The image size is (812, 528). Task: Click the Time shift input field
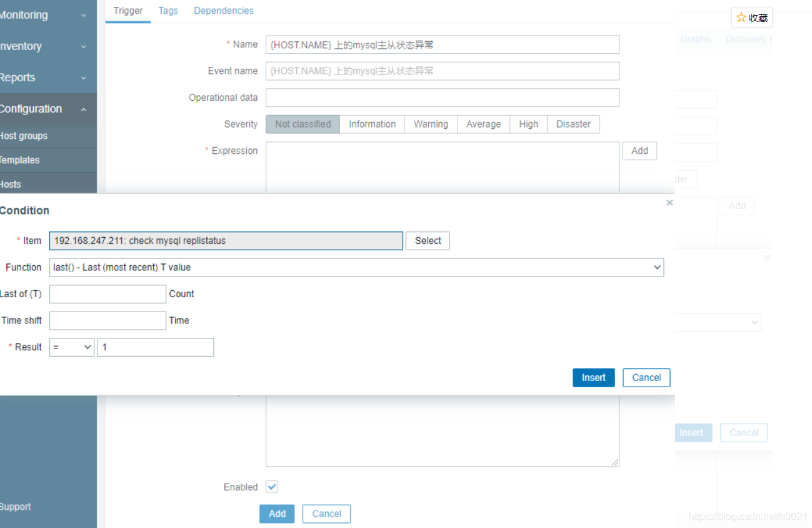click(x=108, y=320)
